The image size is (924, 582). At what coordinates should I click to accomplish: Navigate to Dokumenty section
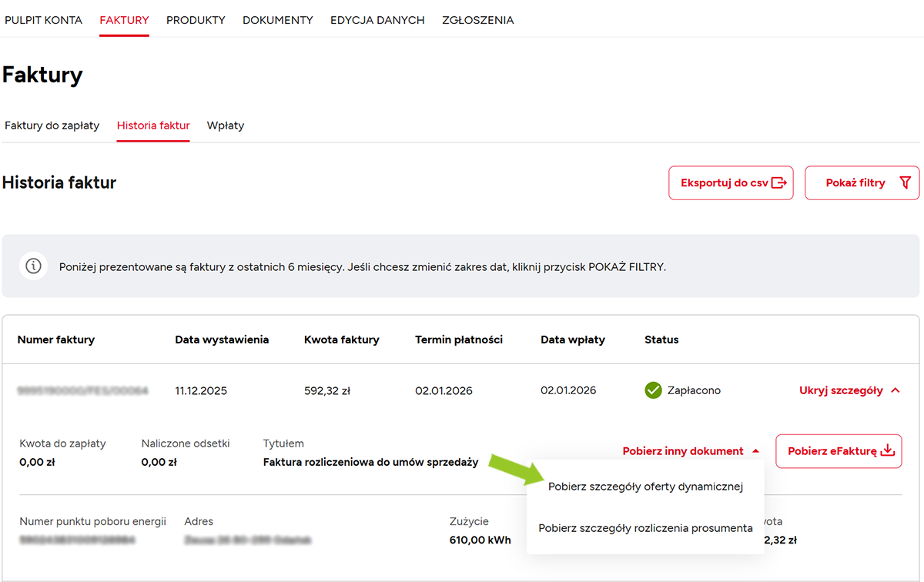tap(278, 20)
